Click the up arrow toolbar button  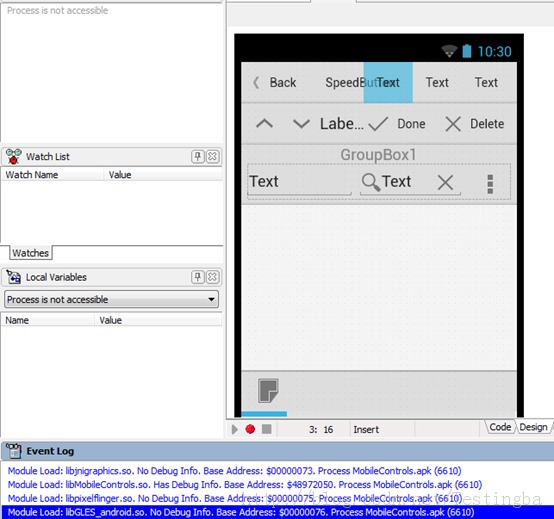coord(264,124)
